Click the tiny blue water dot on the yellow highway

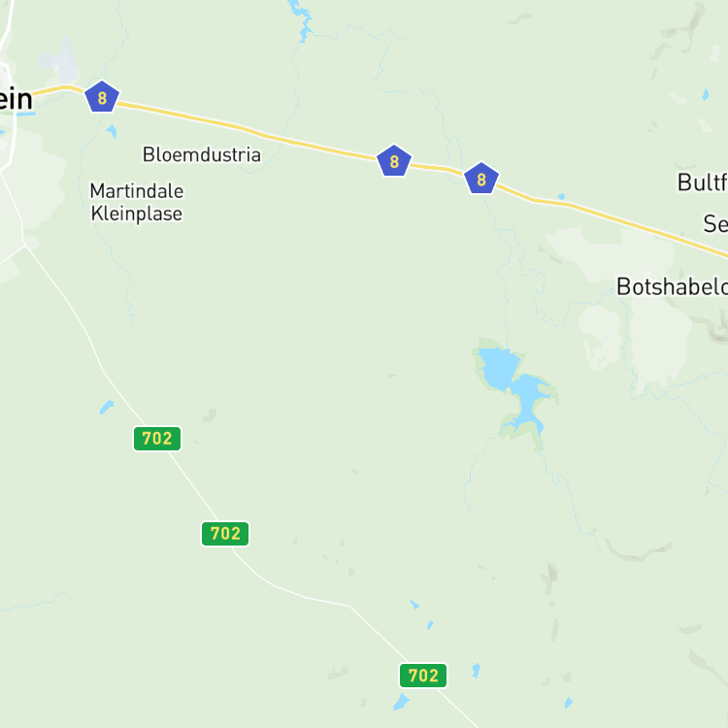(561, 196)
